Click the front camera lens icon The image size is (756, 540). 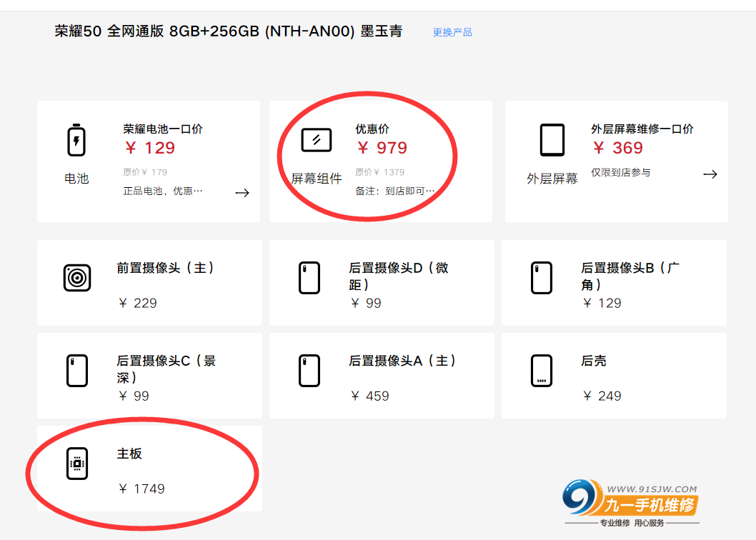point(77,278)
